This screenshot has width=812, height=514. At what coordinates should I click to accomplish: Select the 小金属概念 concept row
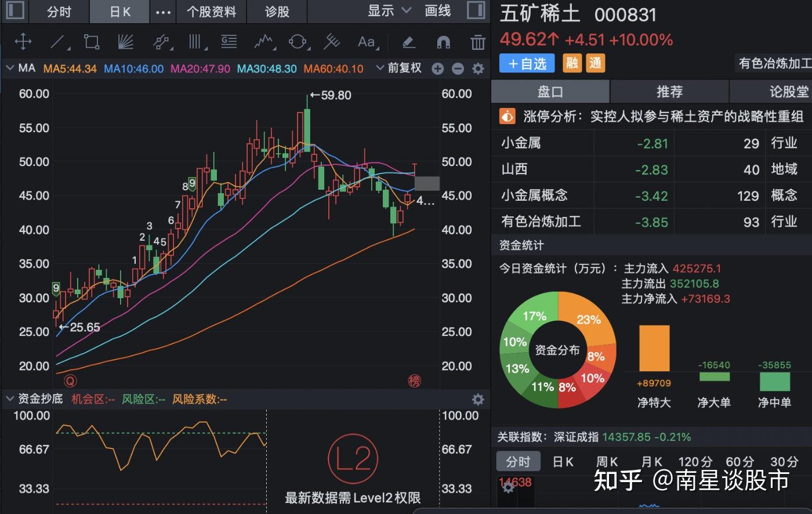tap(651, 196)
